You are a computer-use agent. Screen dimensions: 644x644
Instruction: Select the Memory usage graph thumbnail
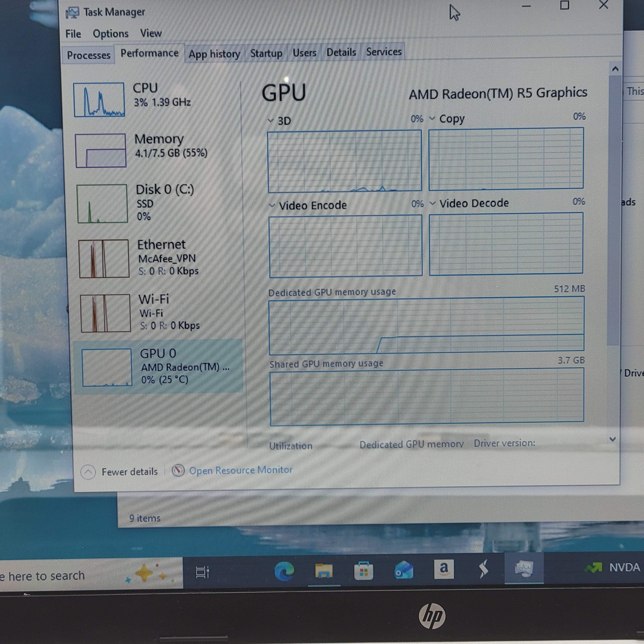click(x=101, y=151)
